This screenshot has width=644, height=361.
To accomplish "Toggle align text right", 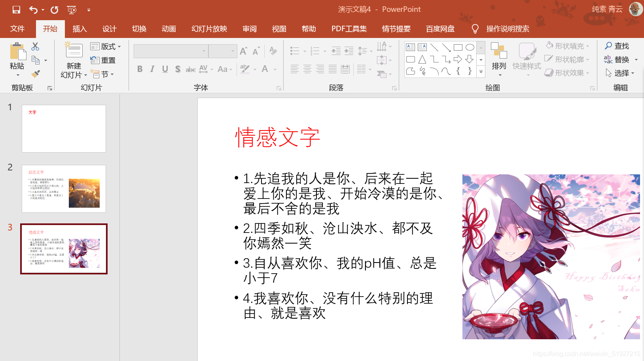I will (x=320, y=69).
